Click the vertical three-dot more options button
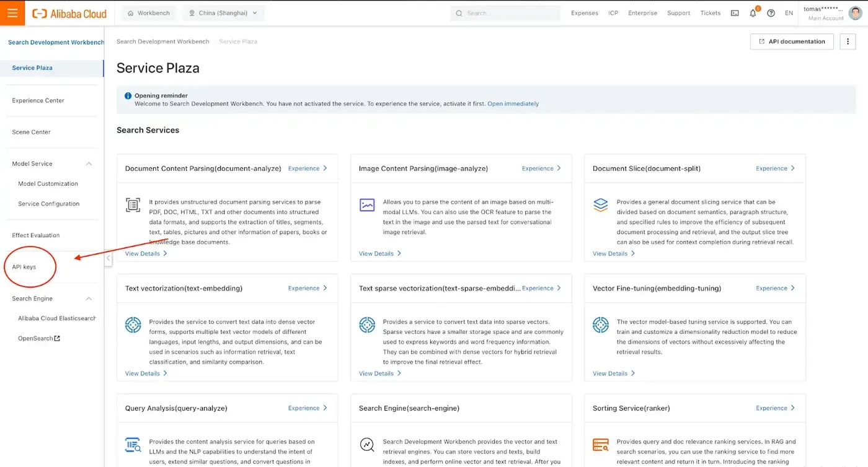The width and height of the screenshot is (868, 467). 848,41
